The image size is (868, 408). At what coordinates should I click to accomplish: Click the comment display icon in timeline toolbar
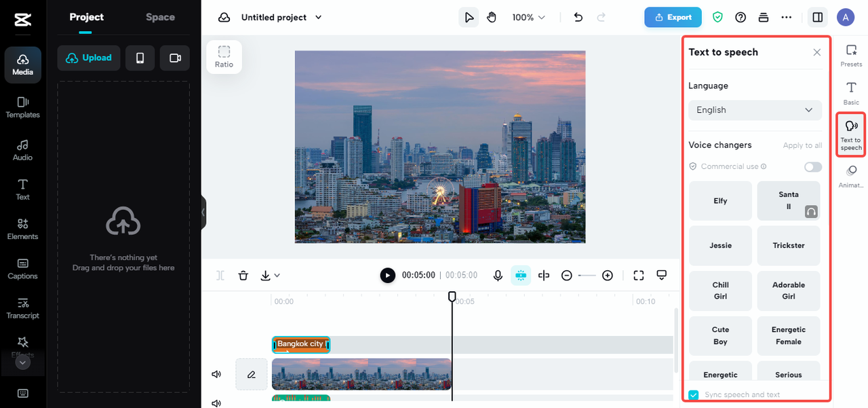click(662, 275)
